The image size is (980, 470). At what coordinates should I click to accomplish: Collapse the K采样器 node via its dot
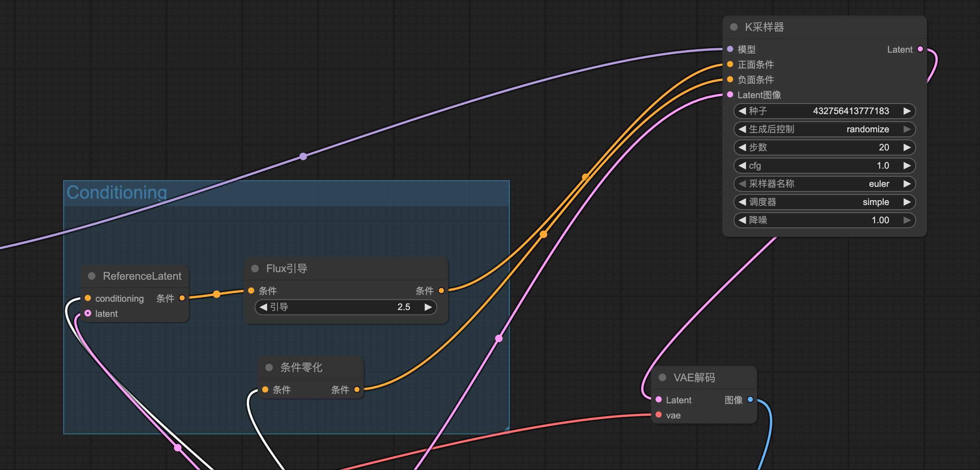[x=734, y=27]
